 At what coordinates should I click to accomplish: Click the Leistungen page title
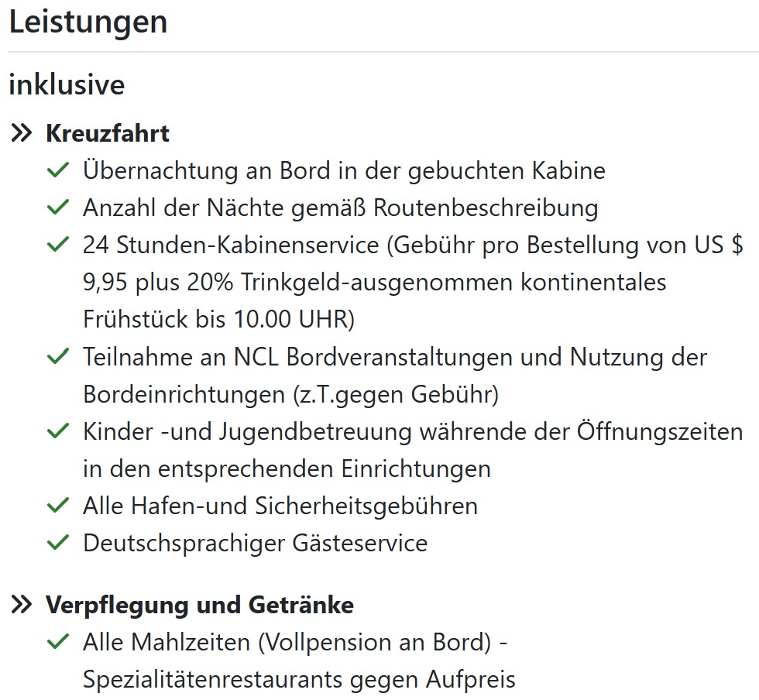[88, 22]
